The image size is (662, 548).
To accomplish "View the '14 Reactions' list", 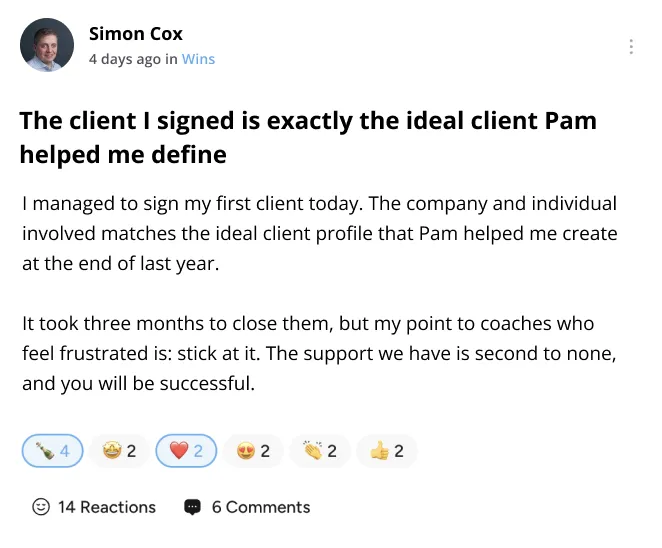I will pos(107,507).
